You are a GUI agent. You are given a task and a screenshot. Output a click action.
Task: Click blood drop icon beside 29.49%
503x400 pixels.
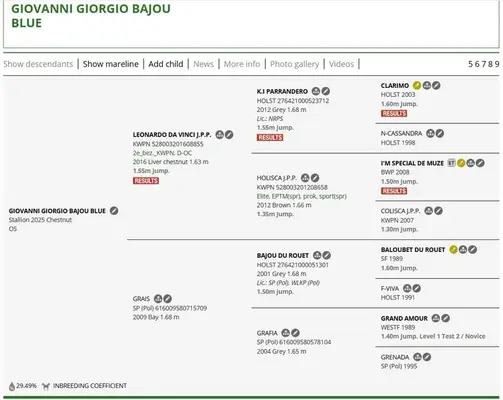coord(12,386)
